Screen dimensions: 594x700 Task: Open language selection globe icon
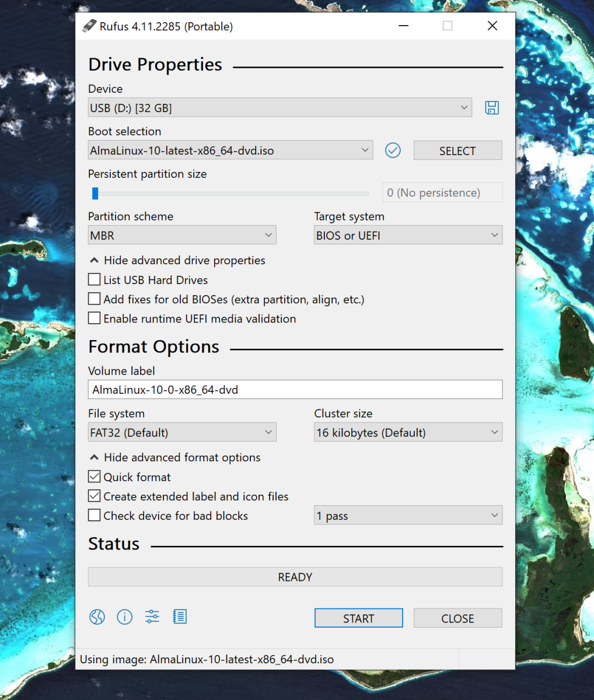tap(97, 617)
